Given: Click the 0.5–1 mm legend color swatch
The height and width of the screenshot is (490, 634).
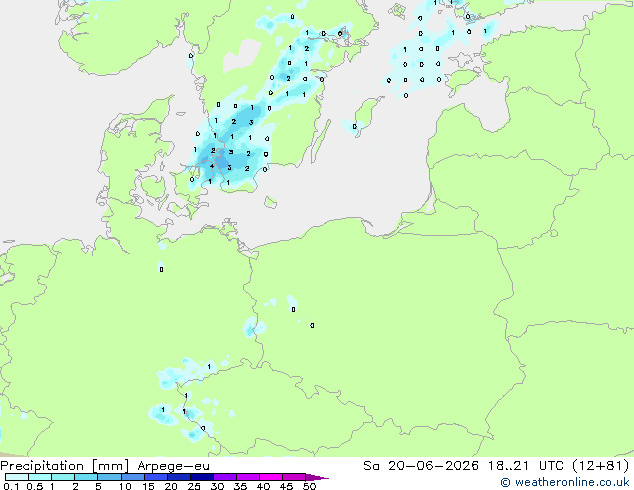Looking at the screenshot, I should [x=40, y=477].
